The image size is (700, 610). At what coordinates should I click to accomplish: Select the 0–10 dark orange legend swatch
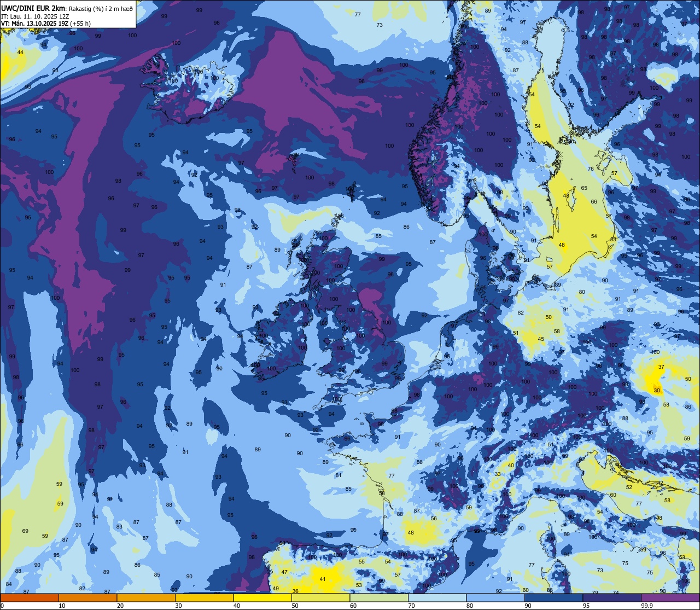click(30, 598)
